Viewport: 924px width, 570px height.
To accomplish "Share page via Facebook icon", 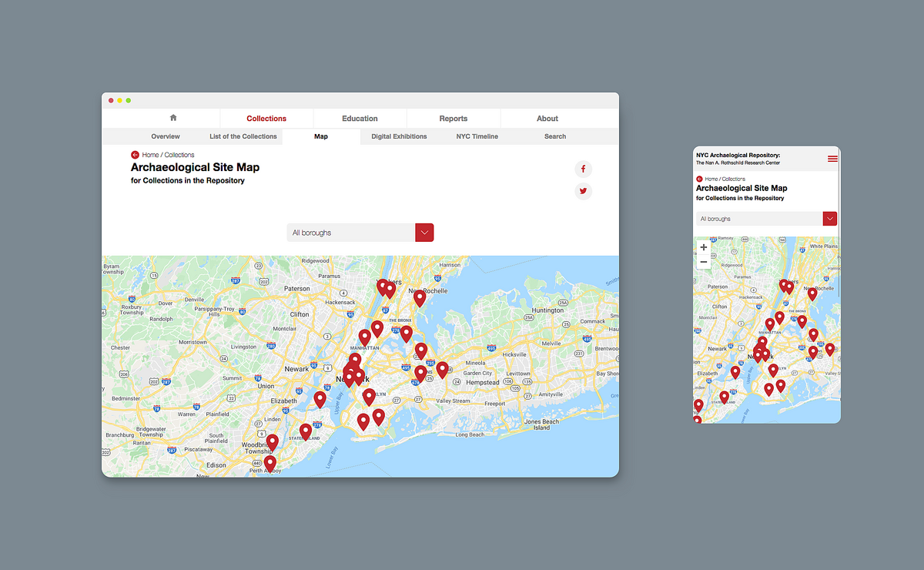I will coord(583,169).
